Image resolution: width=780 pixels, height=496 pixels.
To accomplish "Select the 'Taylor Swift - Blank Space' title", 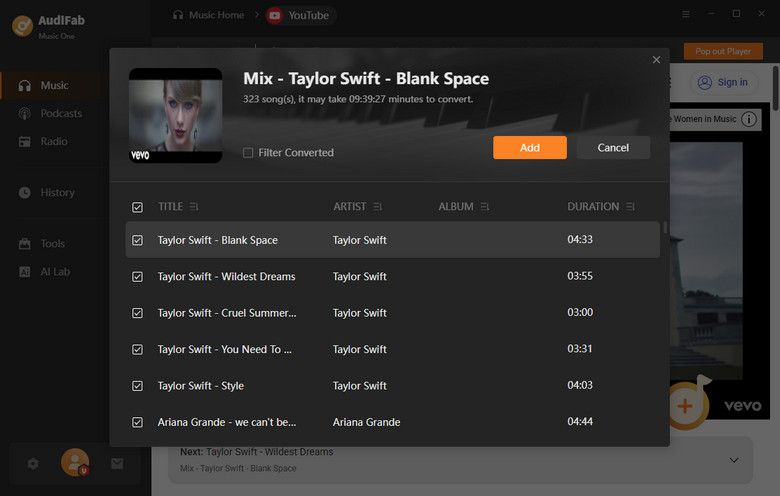I will pos(217,240).
